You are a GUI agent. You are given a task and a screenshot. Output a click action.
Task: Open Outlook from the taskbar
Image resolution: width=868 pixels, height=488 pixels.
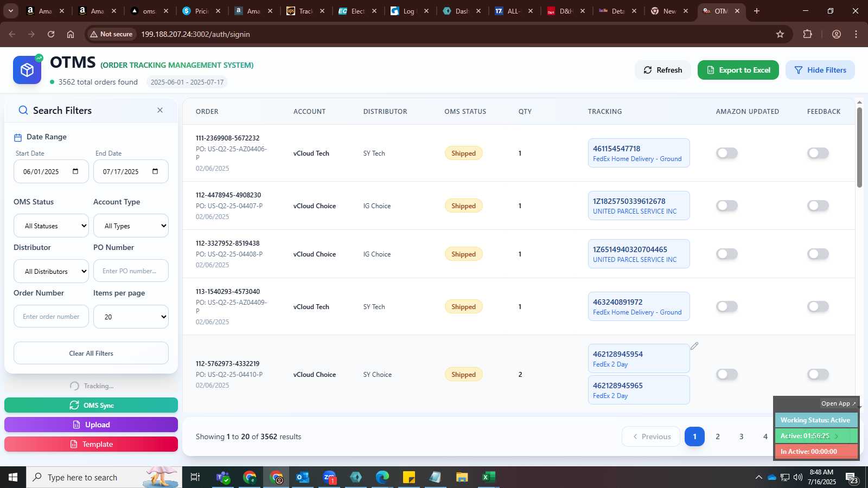click(303, 477)
